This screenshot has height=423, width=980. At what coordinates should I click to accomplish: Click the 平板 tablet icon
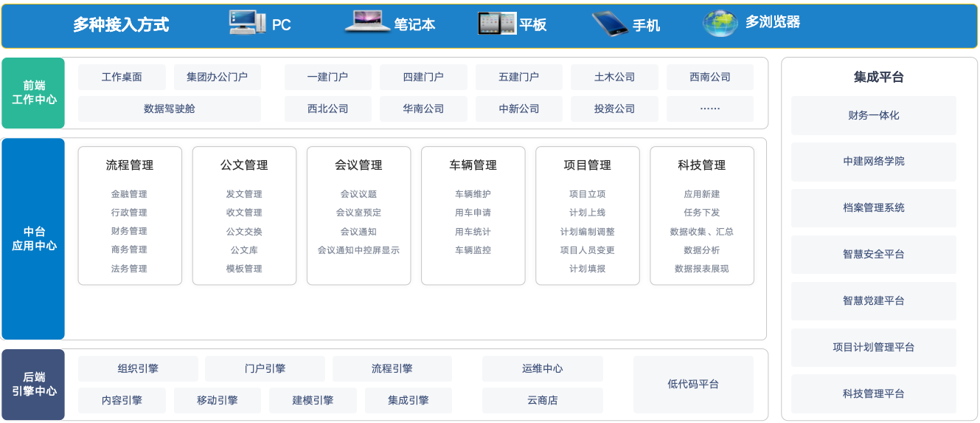497,24
